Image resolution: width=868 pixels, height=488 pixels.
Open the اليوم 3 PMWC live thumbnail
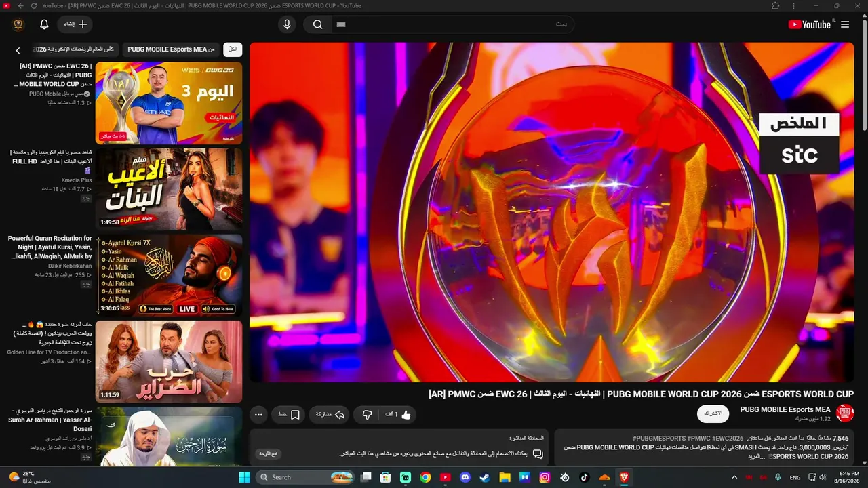point(169,103)
